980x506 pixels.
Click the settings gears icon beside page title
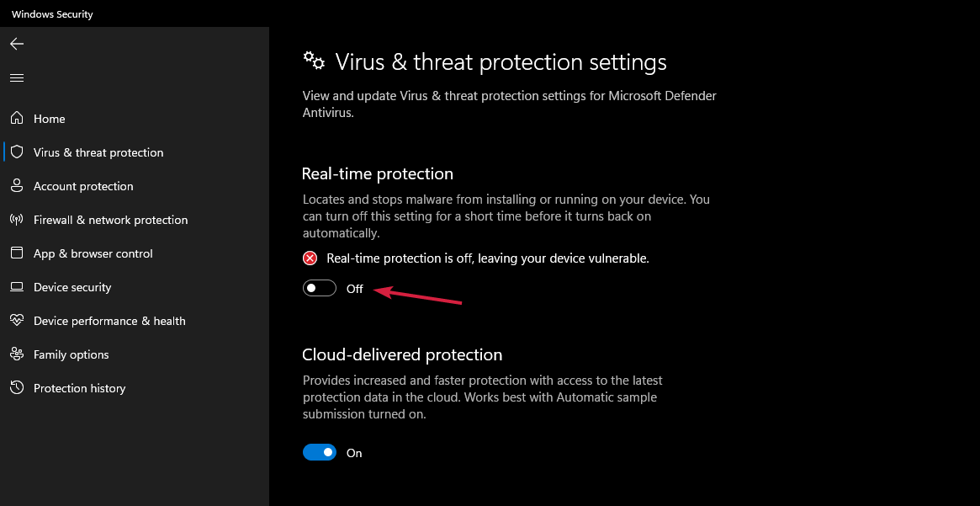pyautogui.click(x=314, y=61)
